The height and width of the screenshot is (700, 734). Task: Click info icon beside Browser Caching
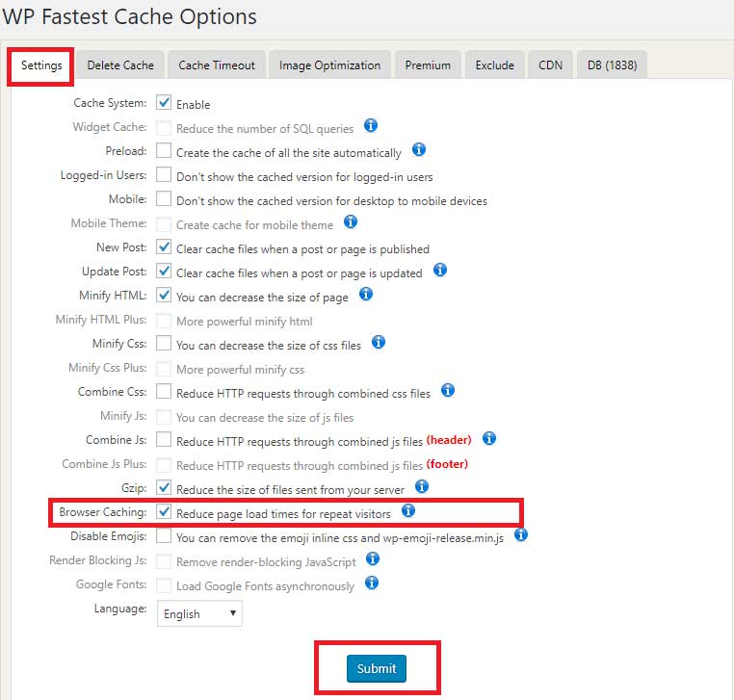point(408,510)
